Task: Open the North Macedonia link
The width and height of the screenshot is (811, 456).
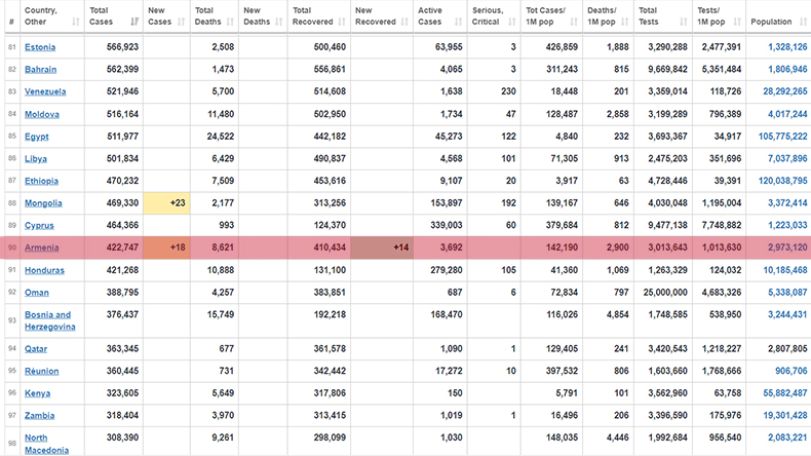Action: 47,444
